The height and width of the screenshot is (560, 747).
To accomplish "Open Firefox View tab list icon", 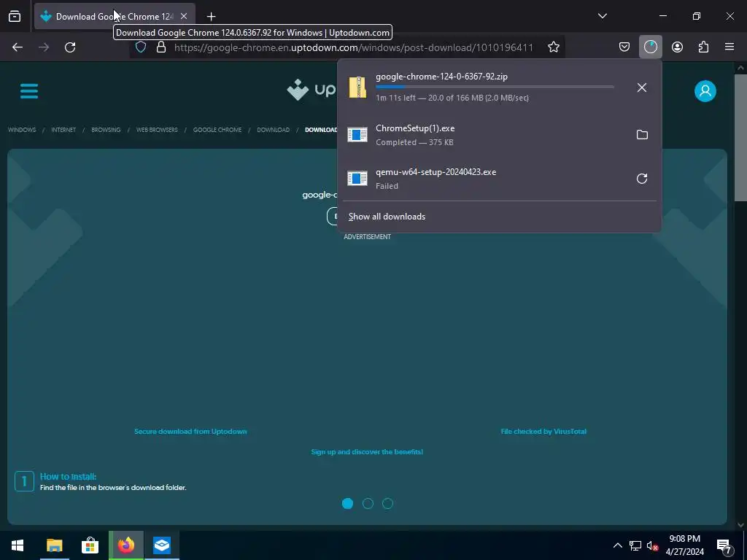I will tap(15, 16).
